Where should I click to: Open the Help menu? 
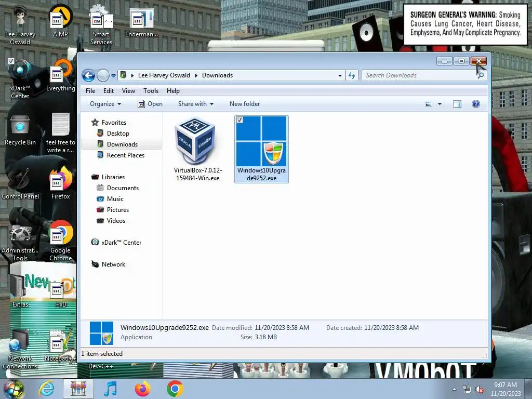pyautogui.click(x=173, y=91)
